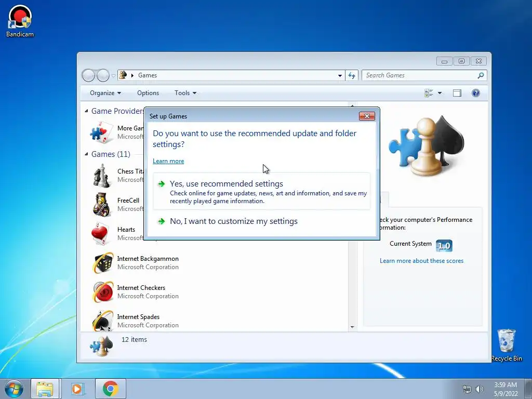Maximize the Games window
532x399 pixels.
[461, 61]
